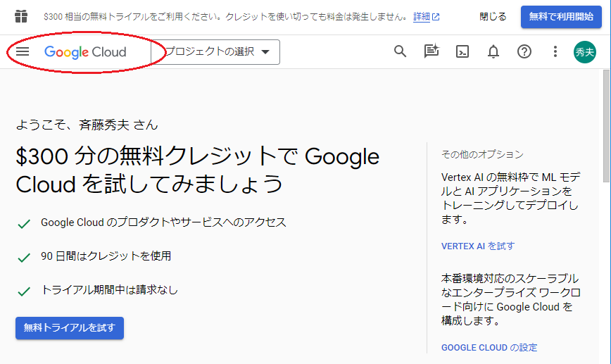
Task: Activate Cloud Shell terminal icon
Action: [x=462, y=51]
